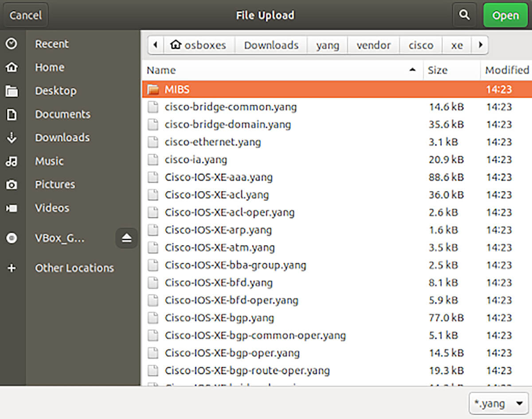Go to xe folder in path bar

pos(457,45)
